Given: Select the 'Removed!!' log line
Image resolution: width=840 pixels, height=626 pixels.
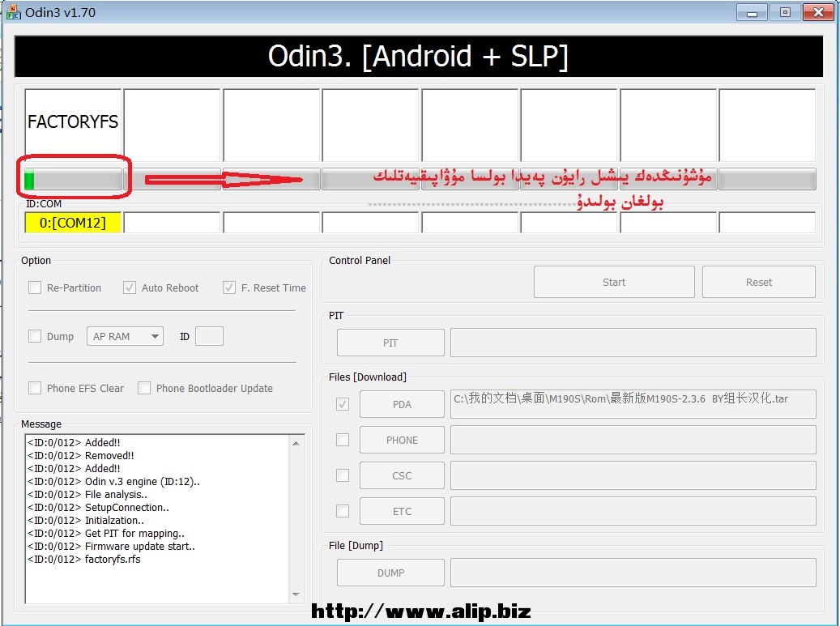Looking at the screenshot, I should pos(81,456).
